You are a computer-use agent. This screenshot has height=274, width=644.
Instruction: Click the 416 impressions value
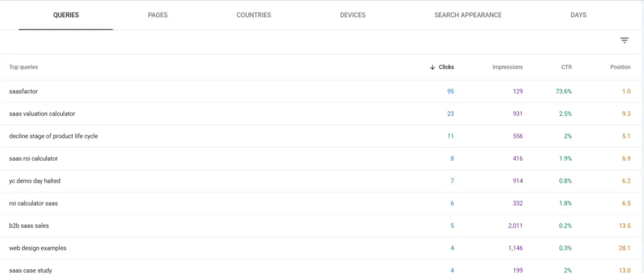click(x=518, y=158)
